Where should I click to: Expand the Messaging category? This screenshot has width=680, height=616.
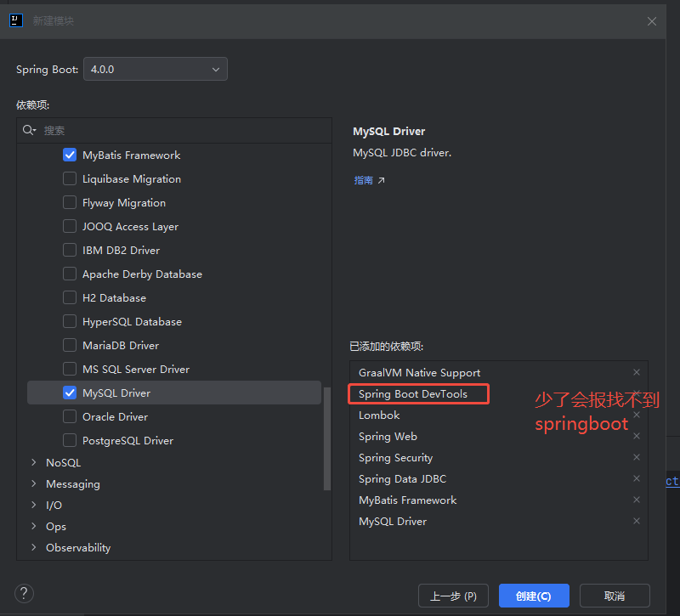click(x=34, y=483)
